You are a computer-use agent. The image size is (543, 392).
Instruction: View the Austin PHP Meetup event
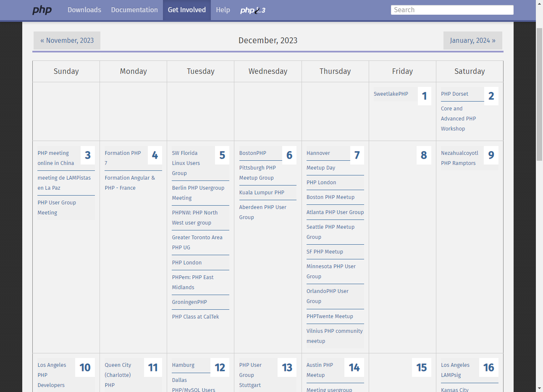click(320, 370)
